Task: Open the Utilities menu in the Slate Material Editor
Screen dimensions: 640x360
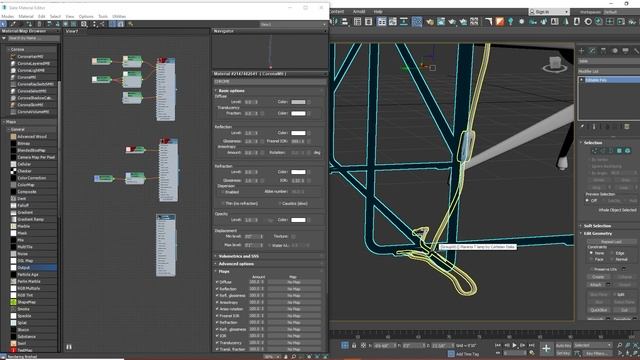Action: 119,16
